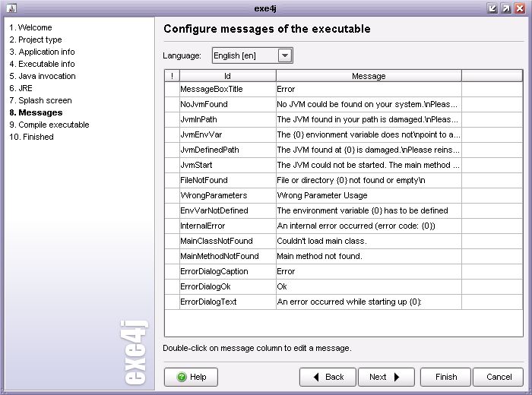Go to step 5. Java invocation
This screenshot has height=395, width=532.
tap(43, 76)
